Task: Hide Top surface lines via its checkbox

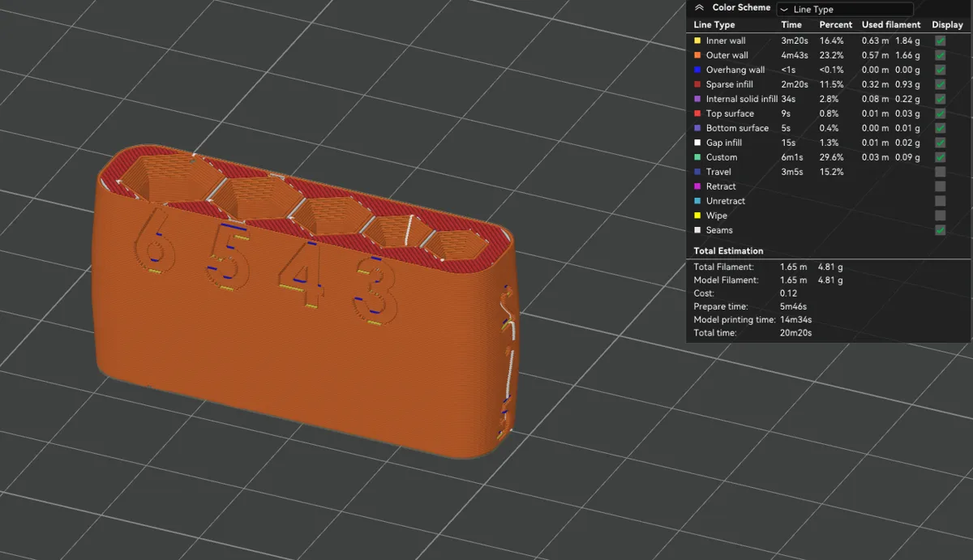Action: 940,113
